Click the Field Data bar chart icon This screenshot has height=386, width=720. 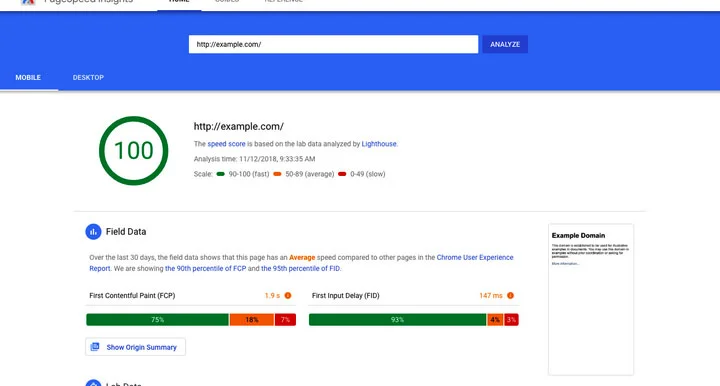[x=93, y=232]
